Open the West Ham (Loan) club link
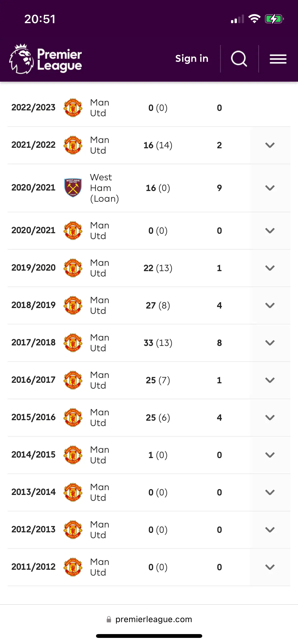This screenshot has height=644, width=298. 104,188
